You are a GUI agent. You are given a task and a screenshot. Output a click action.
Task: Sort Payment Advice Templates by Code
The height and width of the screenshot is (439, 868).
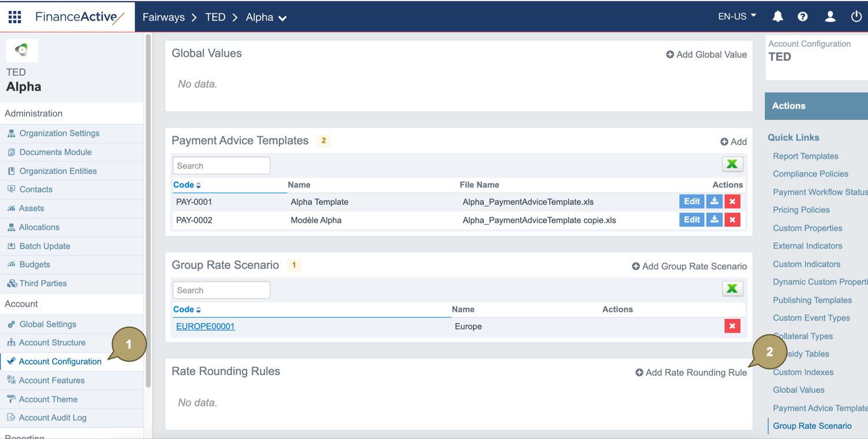click(187, 185)
